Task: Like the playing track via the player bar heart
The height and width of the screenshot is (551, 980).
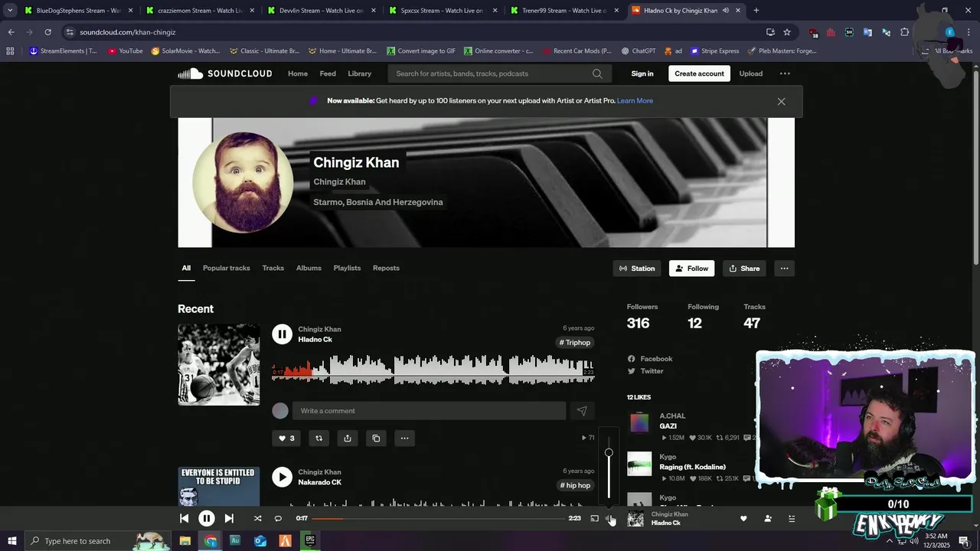Action: click(x=743, y=518)
